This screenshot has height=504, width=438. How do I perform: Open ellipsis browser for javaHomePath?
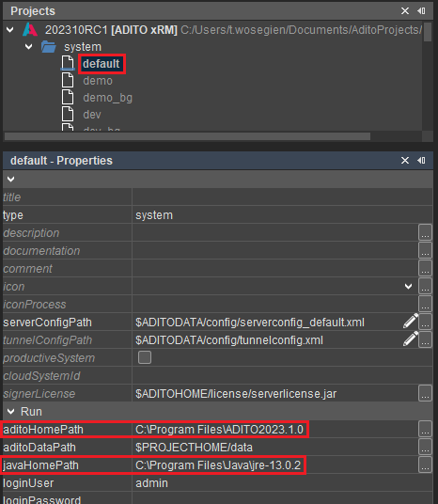pos(425,465)
